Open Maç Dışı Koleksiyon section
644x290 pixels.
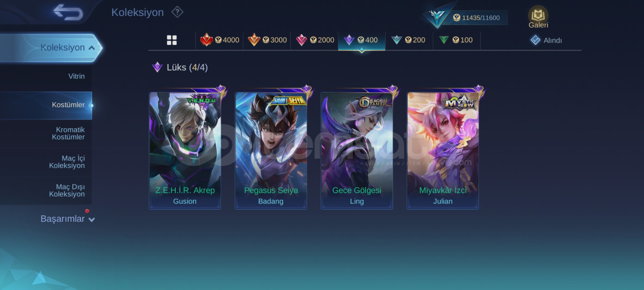tap(46, 190)
